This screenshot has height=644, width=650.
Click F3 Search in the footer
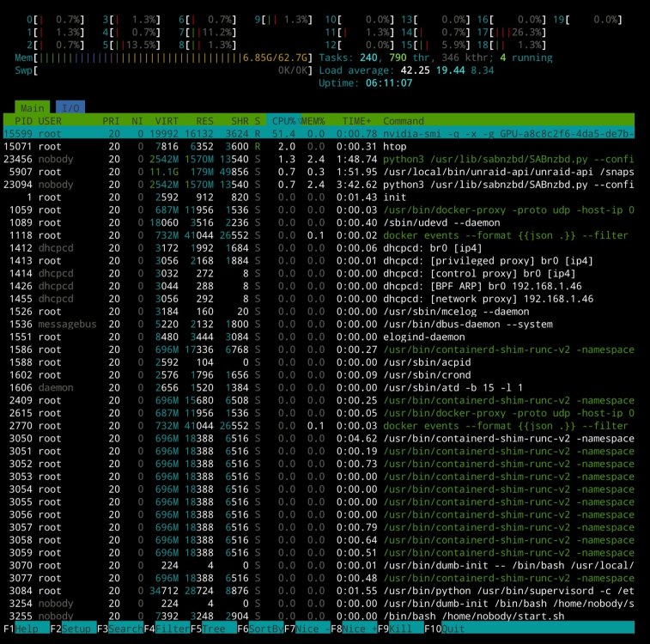pos(120,629)
